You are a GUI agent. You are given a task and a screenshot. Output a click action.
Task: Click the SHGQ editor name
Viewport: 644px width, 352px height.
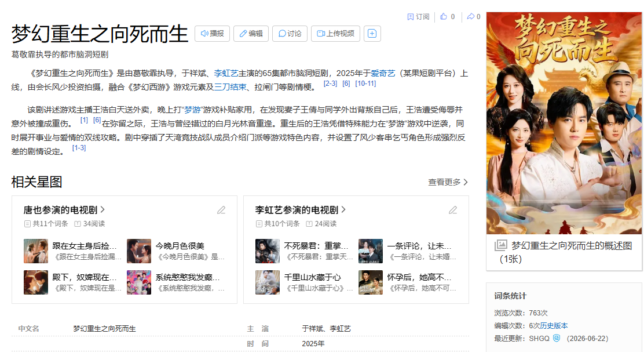pyautogui.click(x=539, y=339)
